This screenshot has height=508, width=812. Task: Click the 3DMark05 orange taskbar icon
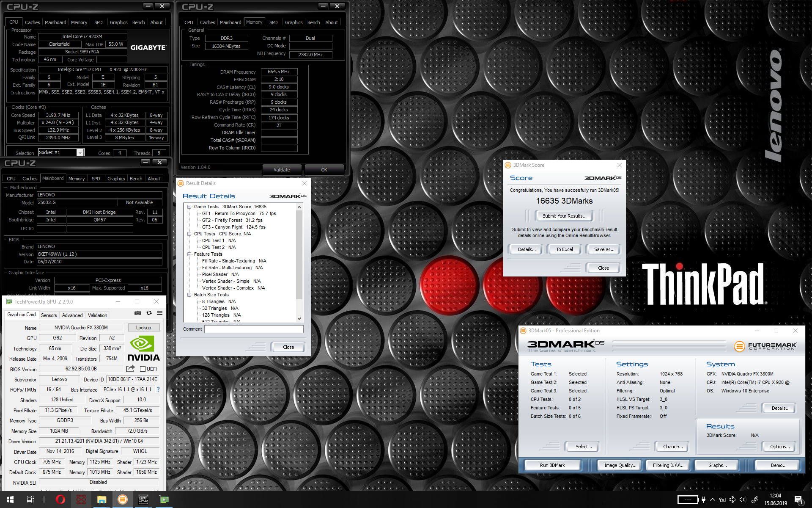point(122,500)
